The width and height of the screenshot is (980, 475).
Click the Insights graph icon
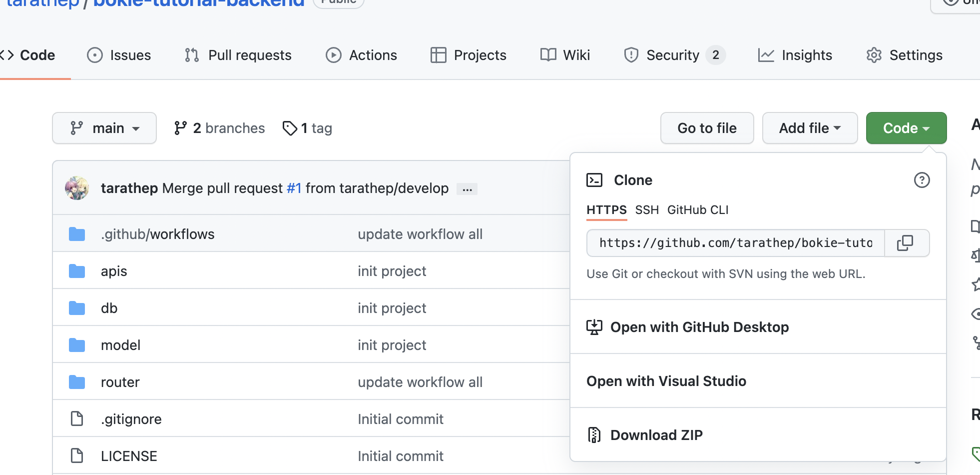click(x=766, y=55)
